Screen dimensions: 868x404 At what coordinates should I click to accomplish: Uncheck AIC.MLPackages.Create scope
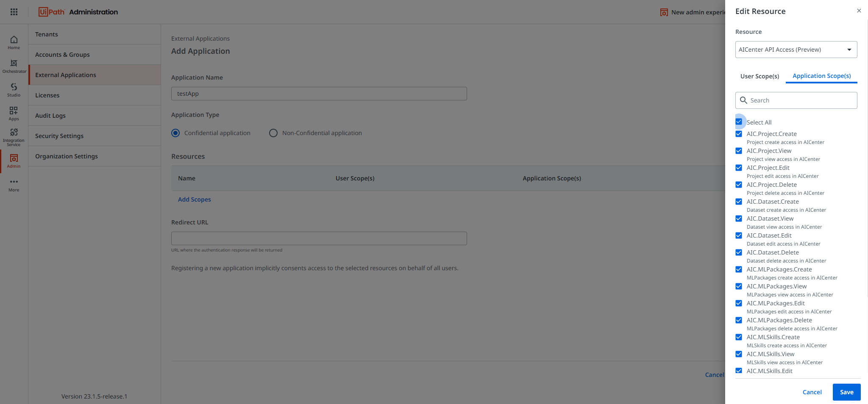(739, 269)
